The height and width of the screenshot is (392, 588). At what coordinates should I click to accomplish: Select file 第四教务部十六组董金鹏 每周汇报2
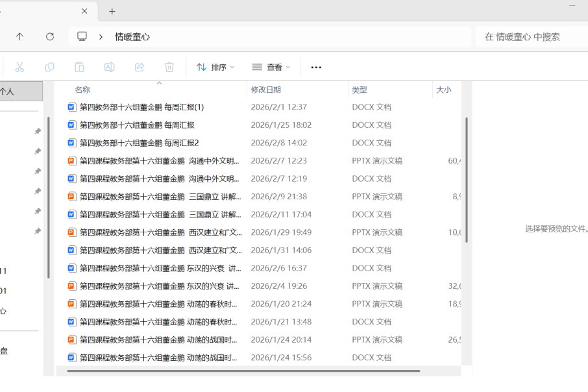point(139,143)
